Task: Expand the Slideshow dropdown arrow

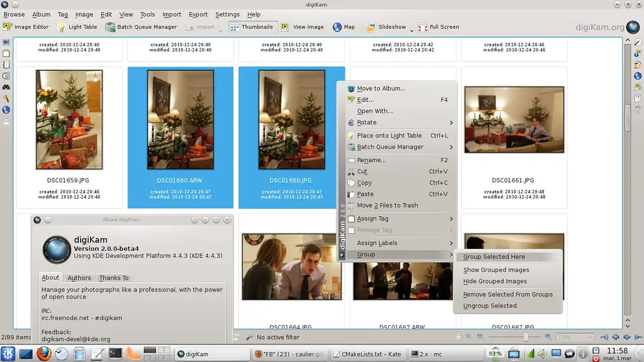Action: tap(412, 30)
